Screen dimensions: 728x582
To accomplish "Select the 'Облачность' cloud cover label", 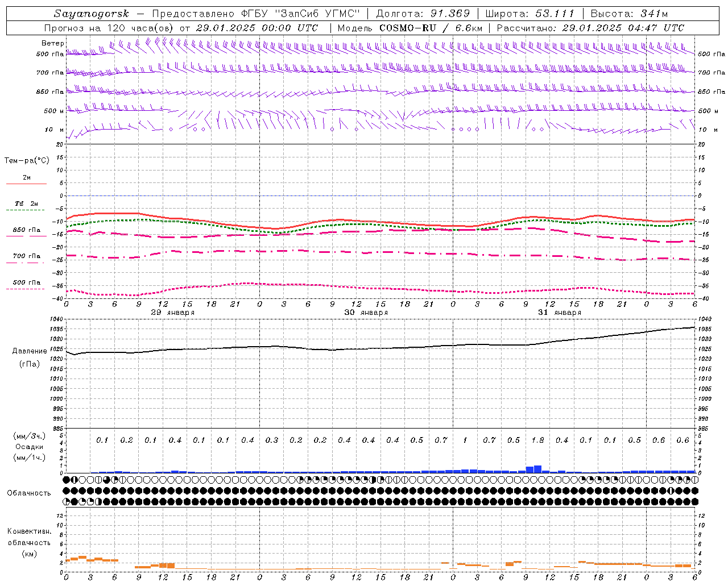I will click(29, 493).
